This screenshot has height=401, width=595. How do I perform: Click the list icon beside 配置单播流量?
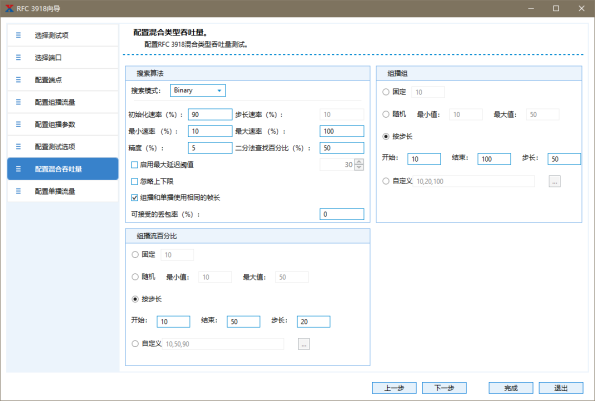(18, 191)
